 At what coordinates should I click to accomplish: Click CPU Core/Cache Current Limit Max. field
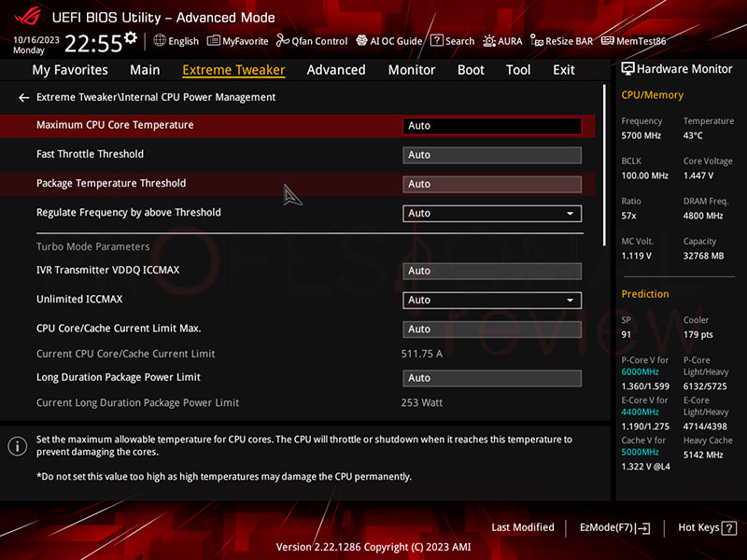(492, 329)
